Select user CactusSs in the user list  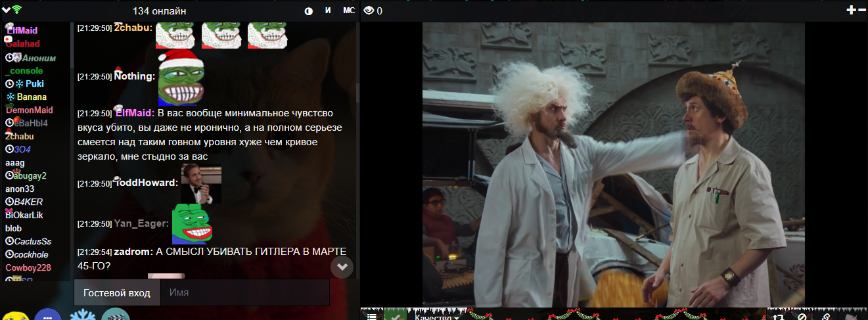tap(32, 241)
